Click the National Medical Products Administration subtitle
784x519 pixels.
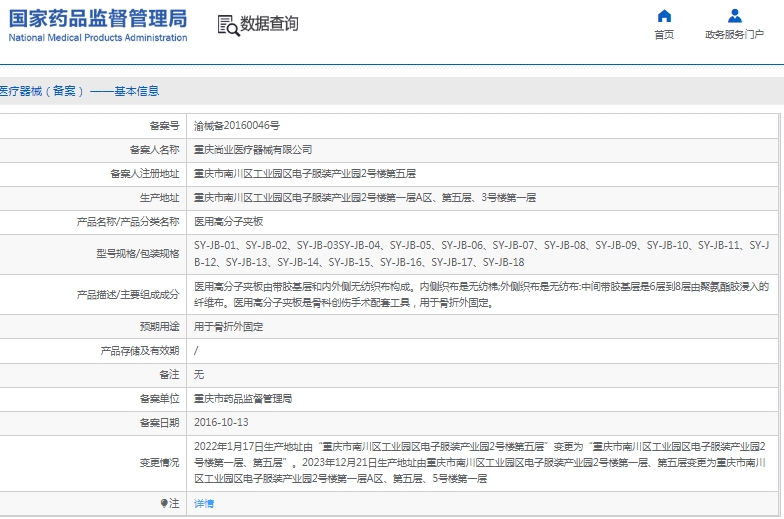[98, 38]
